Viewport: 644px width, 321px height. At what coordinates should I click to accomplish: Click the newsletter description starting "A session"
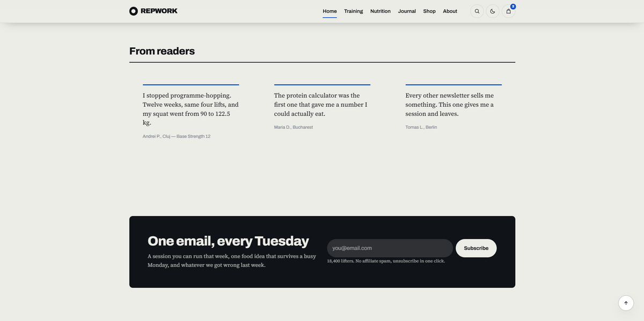(x=232, y=260)
